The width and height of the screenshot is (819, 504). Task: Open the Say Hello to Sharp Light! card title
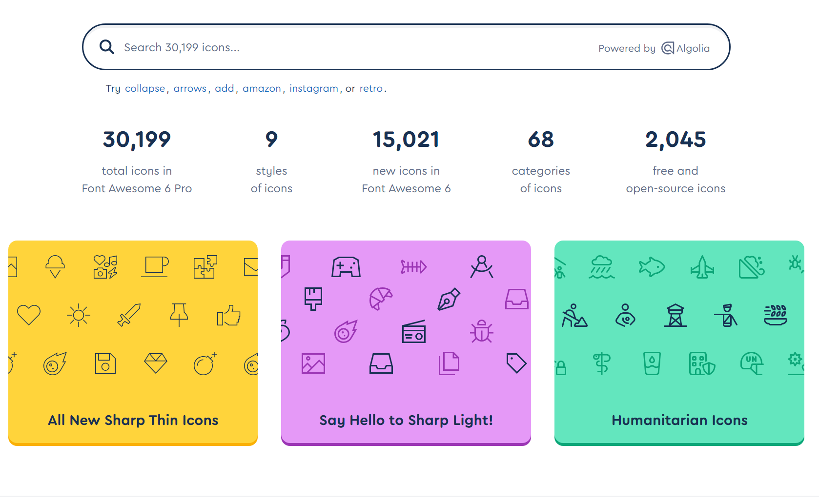pos(406,420)
